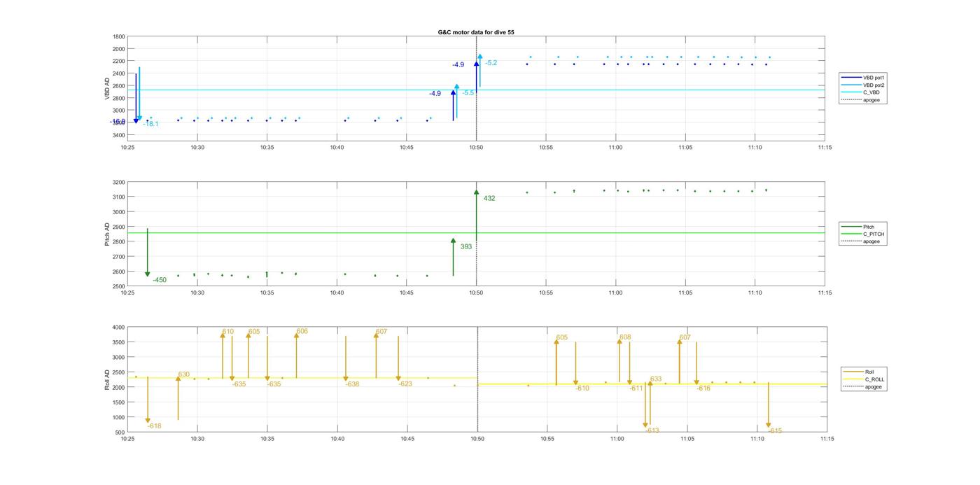This screenshot has height=485, width=980.
Task: Click the '10:50' tick under the Pitch plot
Action: [476, 293]
